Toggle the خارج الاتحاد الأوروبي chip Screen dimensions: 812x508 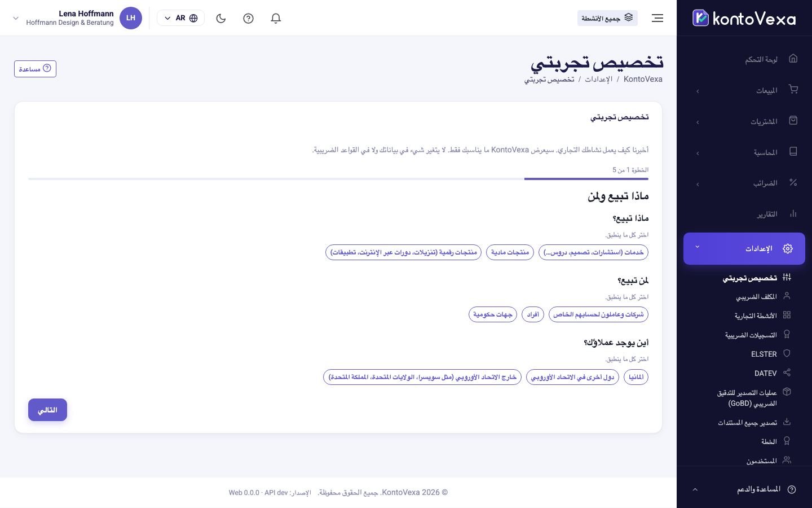pos(422,376)
